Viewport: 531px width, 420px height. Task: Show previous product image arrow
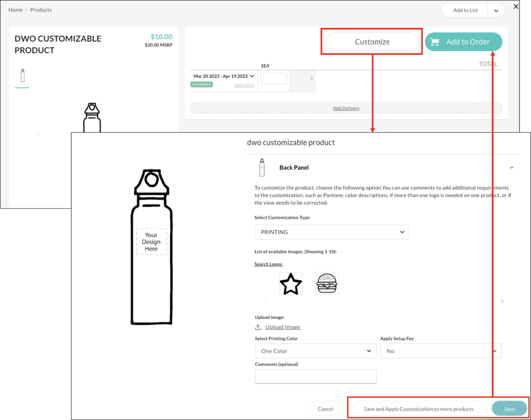(38, 134)
